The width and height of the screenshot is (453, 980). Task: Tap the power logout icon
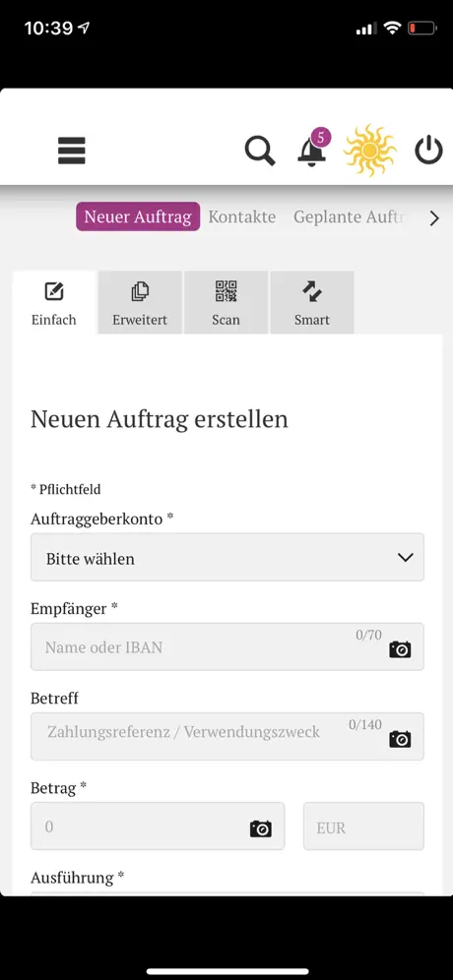click(429, 152)
